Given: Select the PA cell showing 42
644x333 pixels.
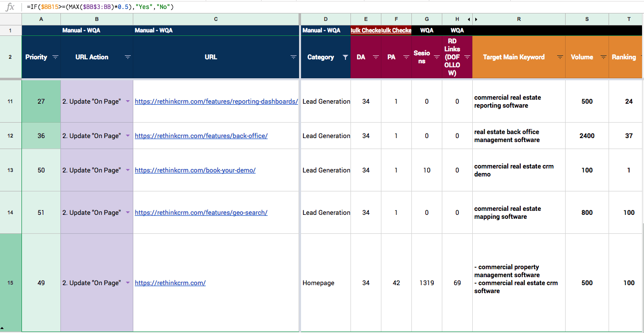Looking at the screenshot, I should point(396,283).
